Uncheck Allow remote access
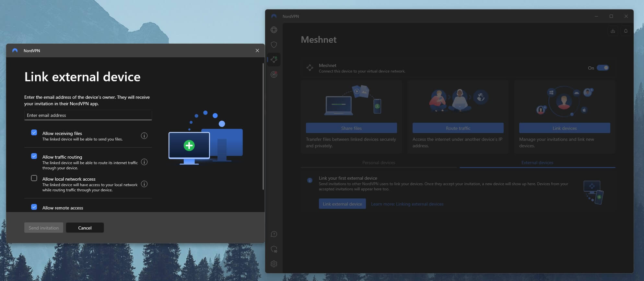The width and height of the screenshot is (644, 281). [34, 207]
